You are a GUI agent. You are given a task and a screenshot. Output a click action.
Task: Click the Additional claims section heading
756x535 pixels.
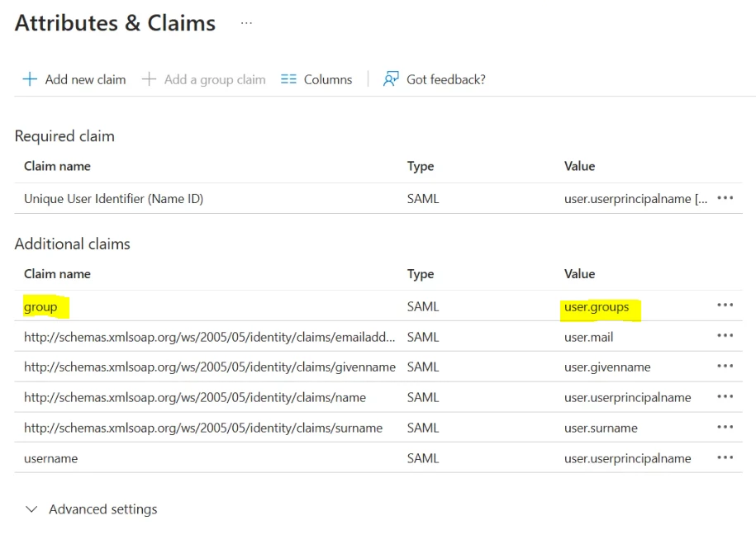(73, 244)
